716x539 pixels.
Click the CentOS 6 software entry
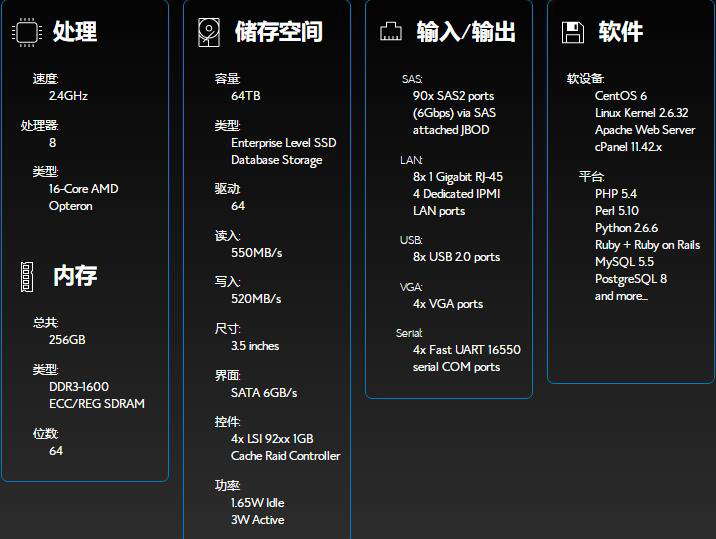click(620, 96)
